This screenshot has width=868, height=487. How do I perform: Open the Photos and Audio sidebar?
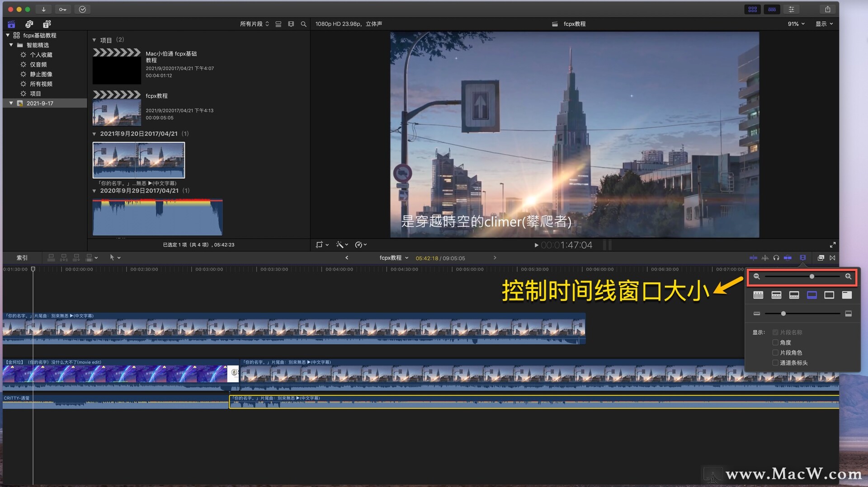tap(29, 24)
